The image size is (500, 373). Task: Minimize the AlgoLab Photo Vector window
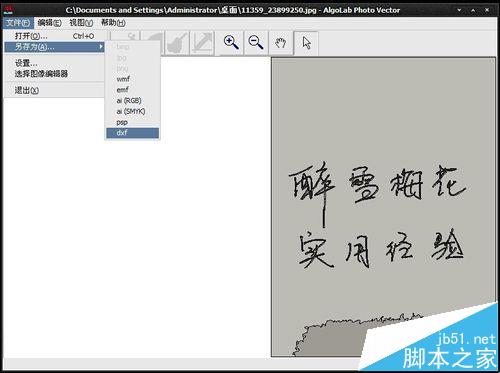point(459,10)
